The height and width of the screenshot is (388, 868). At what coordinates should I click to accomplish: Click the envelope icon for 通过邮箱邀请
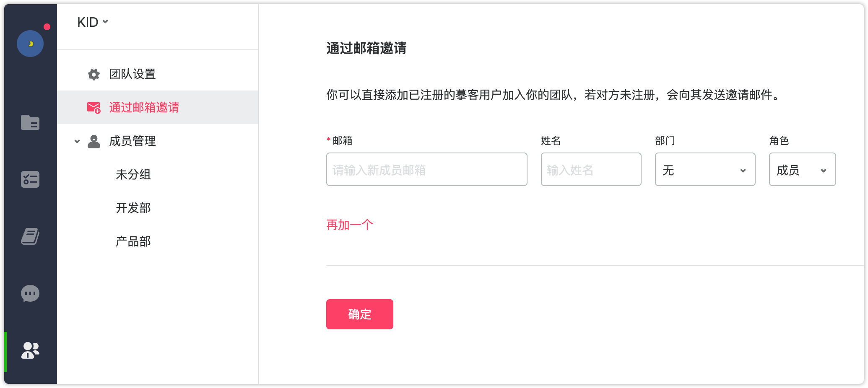(94, 108)
